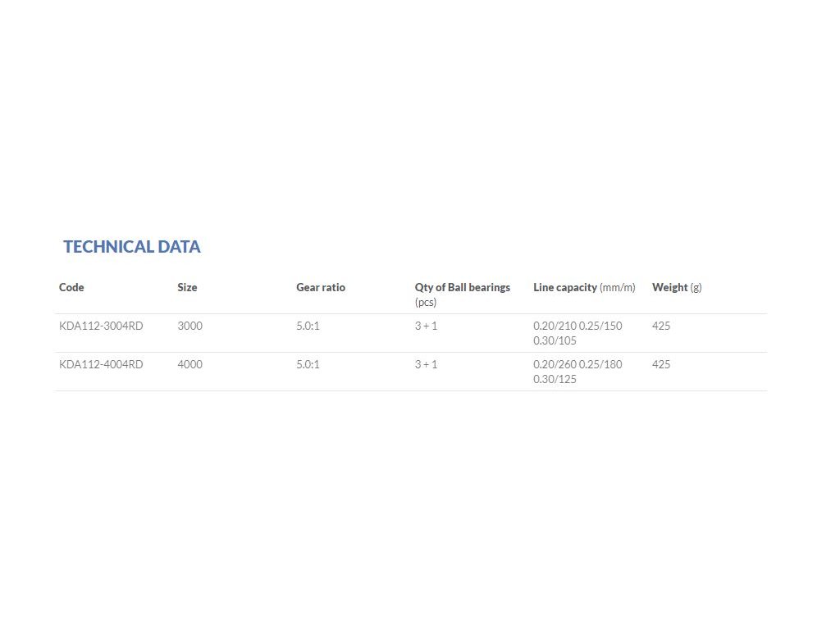Click the TECHNICAL DATA heading

pyautogui.click(x=132, y=246)
